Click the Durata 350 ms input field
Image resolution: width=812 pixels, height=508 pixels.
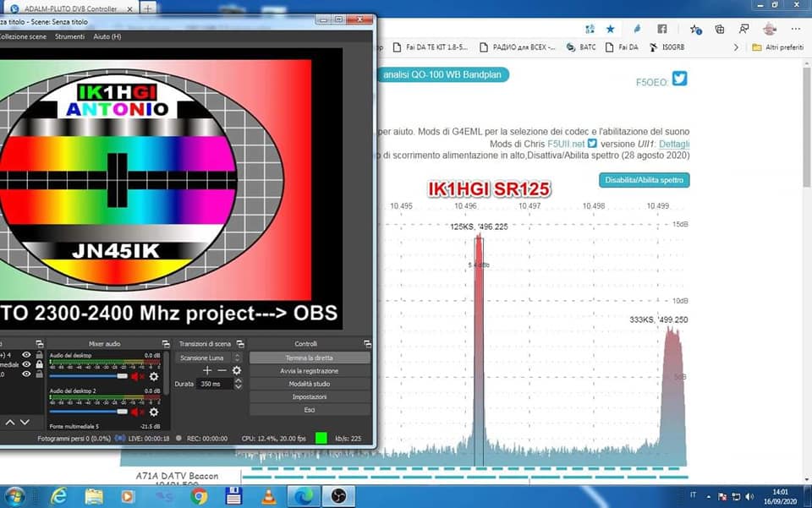click(216, 384)
